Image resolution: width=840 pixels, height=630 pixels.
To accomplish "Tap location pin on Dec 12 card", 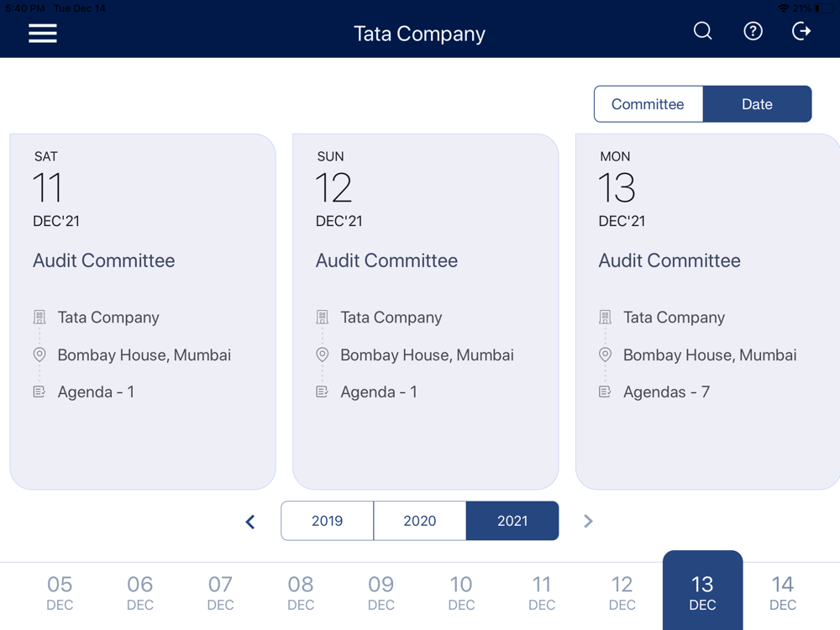I will point(322,354).
